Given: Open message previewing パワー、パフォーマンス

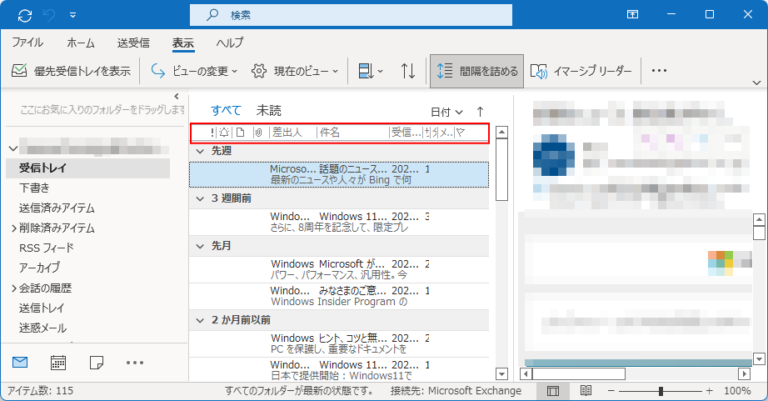Looking at the screenshot, I should 339,269.
